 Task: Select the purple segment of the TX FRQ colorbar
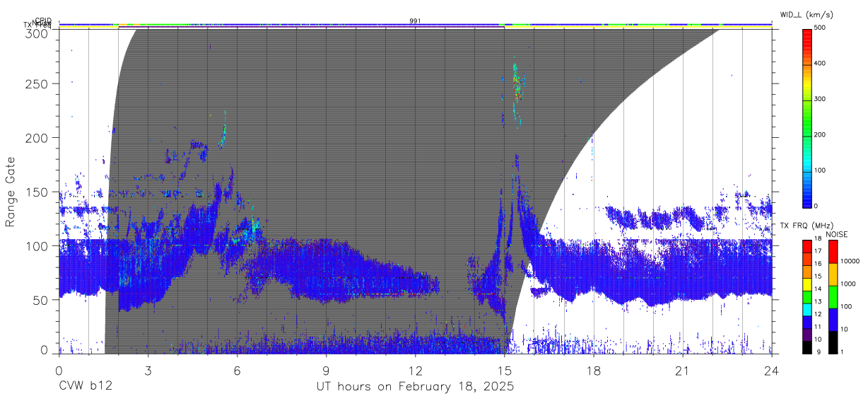pyautogui.click(x=807, y=335)
